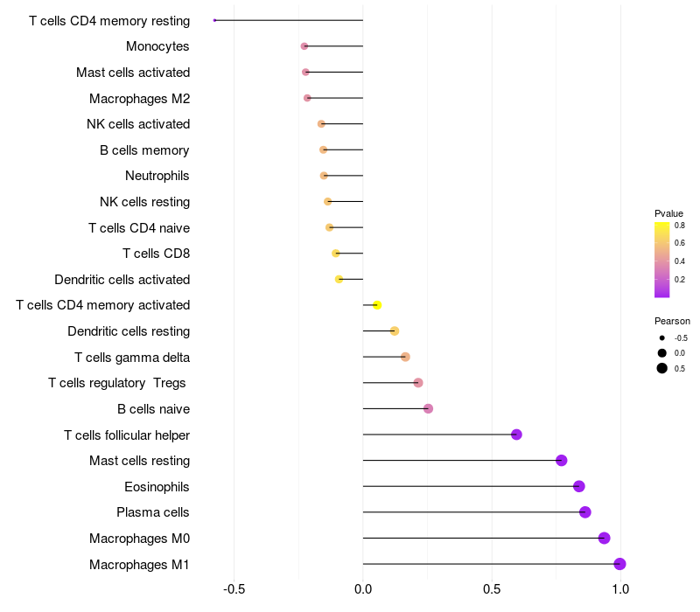Click the Monocytes pink data point
Screen dimensions: 700x612
pyautogui.click(x=304, y=46)
